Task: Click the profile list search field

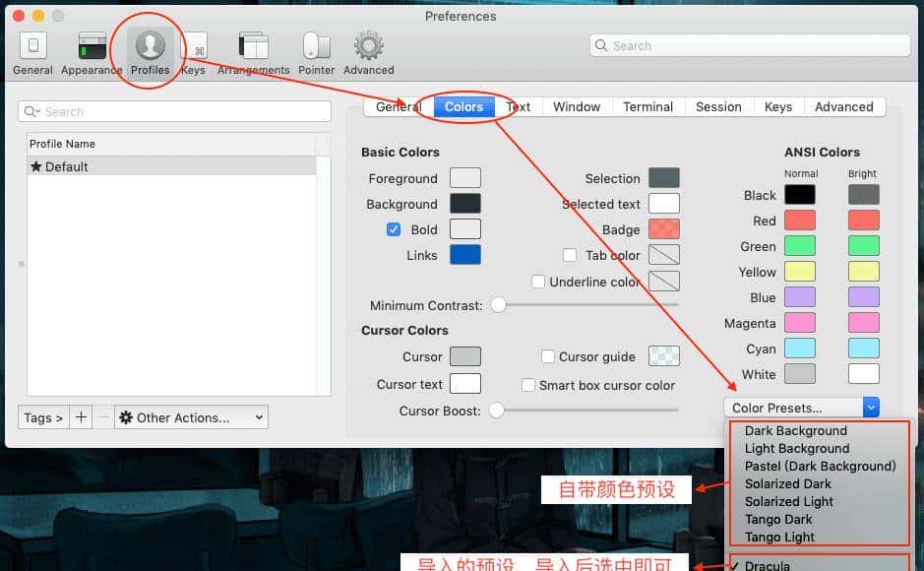Action: tap(174, 111)
